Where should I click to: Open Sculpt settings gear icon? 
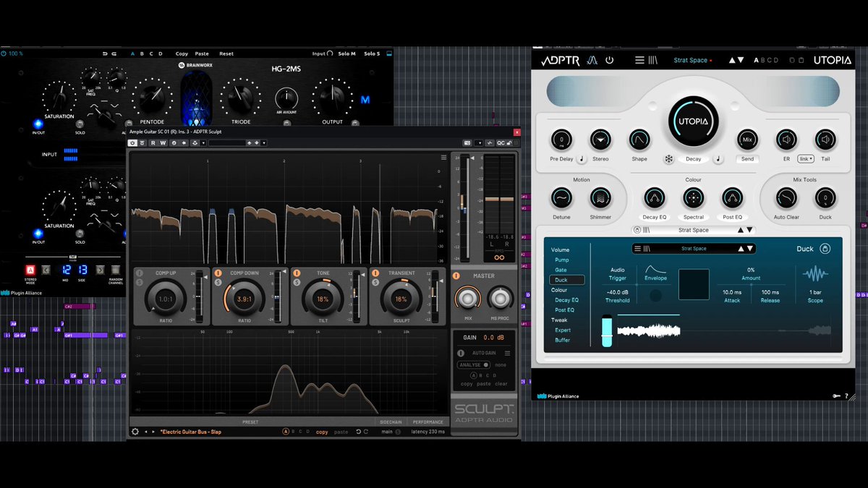point(135,432)
